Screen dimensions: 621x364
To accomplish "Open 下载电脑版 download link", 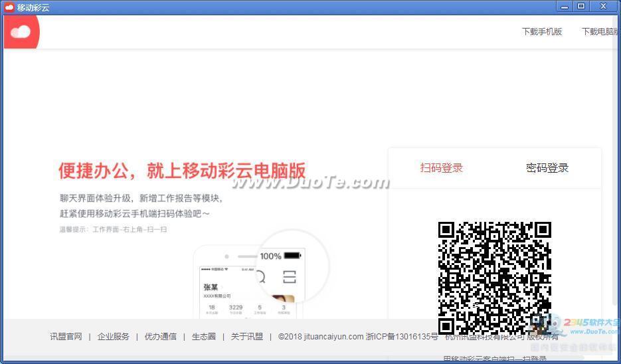I will pyautogui.click(x=600, y=32).
